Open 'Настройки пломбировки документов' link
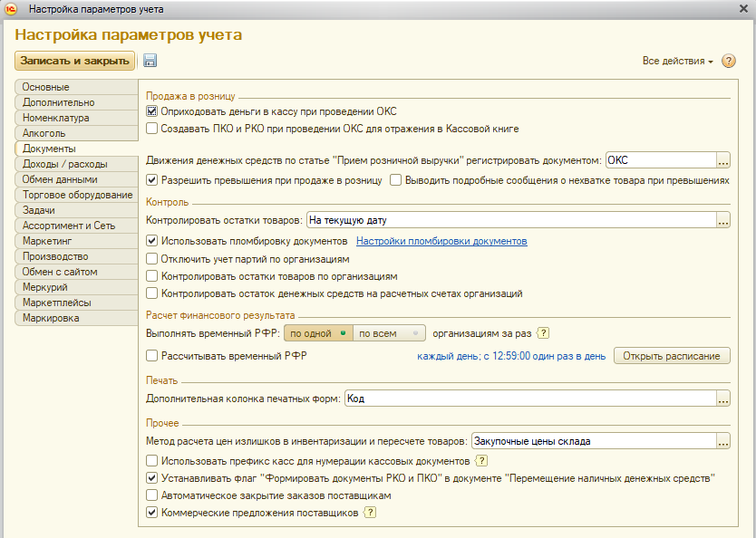The width and height of the screenshot is (756, 538). (x=441, y=241)
